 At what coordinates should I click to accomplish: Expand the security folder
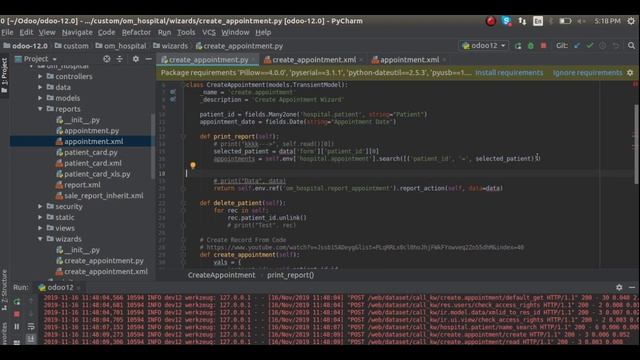pos(40,207)
